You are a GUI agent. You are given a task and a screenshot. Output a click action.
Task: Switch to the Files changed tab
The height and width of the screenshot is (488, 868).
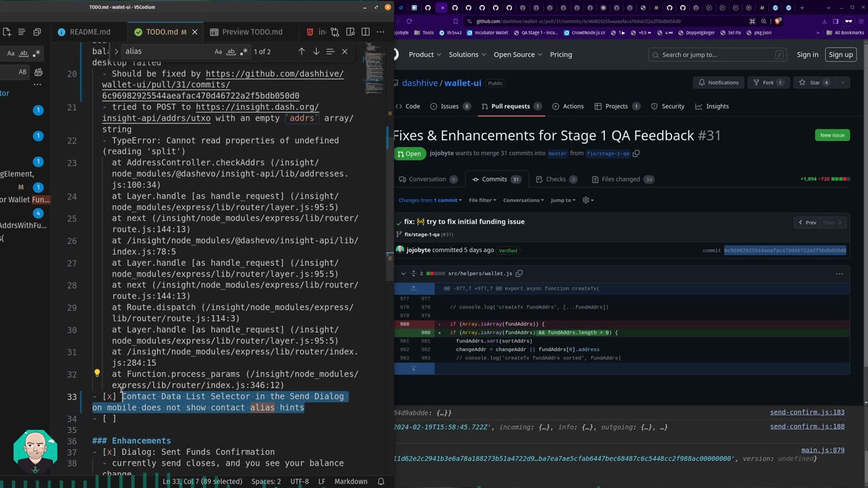(623, 180)
